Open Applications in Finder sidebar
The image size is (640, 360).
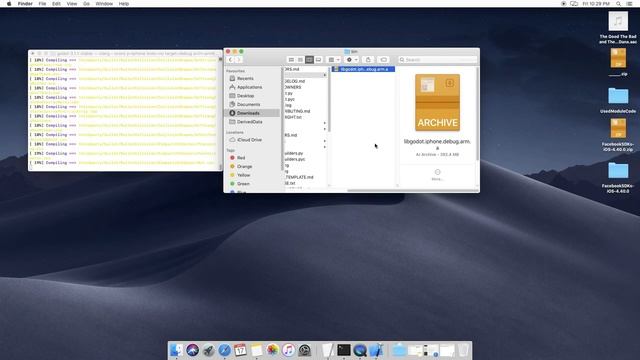(249, 87)
